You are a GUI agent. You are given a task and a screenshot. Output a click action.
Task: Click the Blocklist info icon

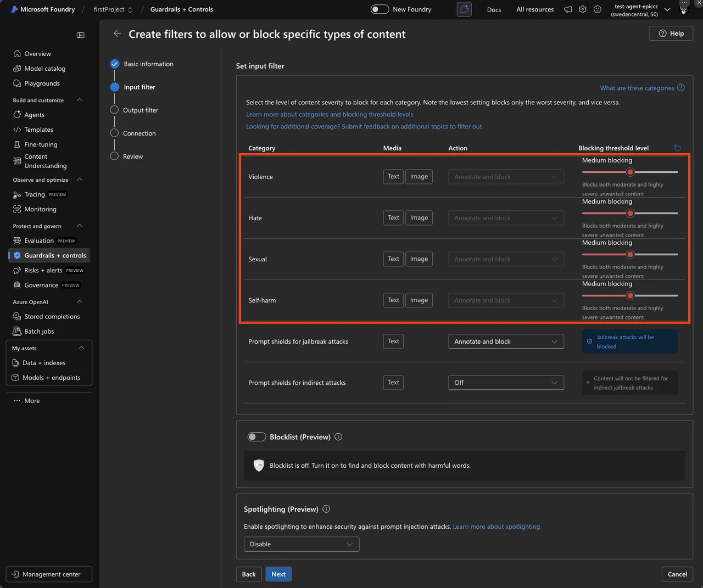tap(338, 437)
